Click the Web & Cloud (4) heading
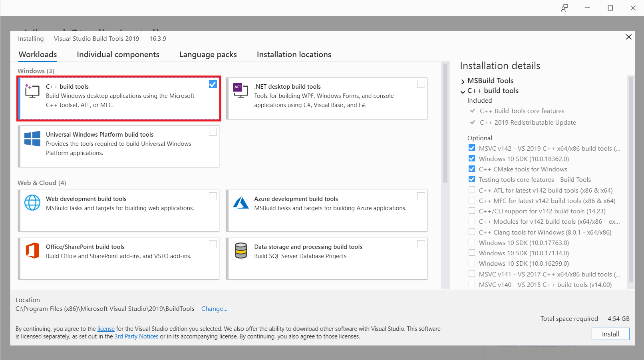The width and height of the screenshot is (644, 360). 42,183
